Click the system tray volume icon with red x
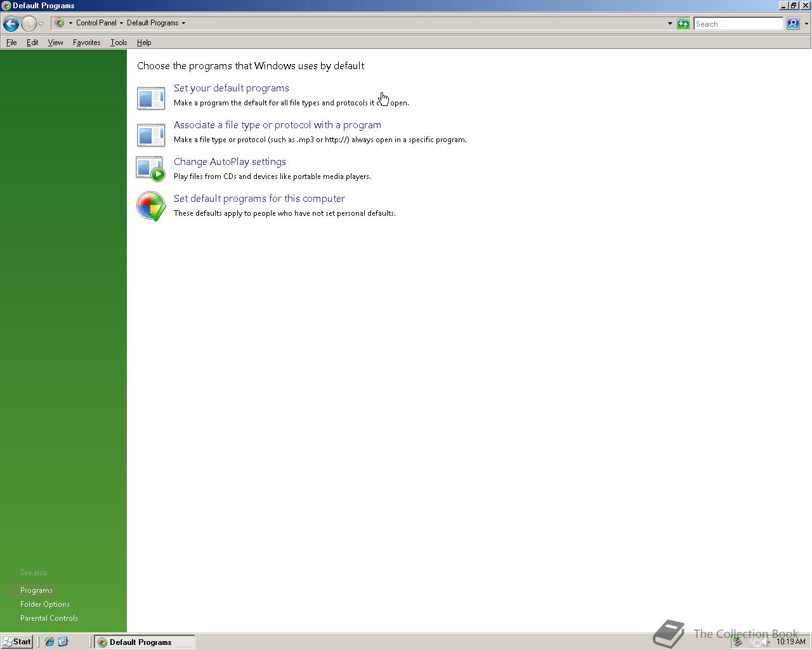The height and width of the screenshot is (650, 812). [767, 642]
